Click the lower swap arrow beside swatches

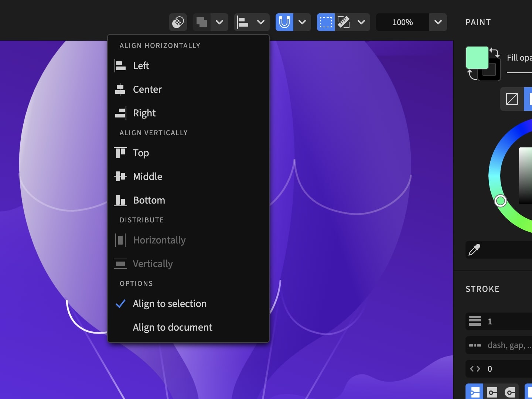[x=472, y=74]
